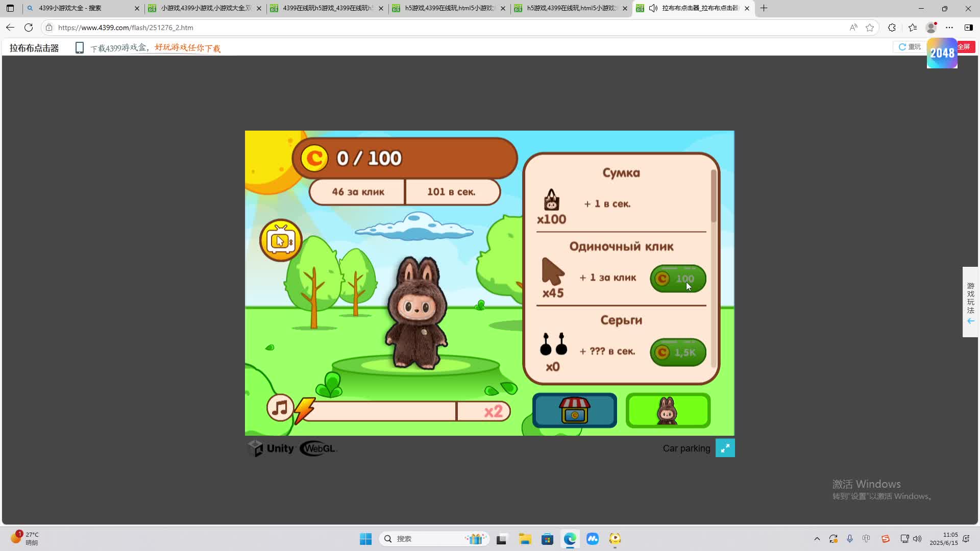Viewport: 980px width, 551px height.
Task: Click the TV ad reward icon
Action: point(281,240)
